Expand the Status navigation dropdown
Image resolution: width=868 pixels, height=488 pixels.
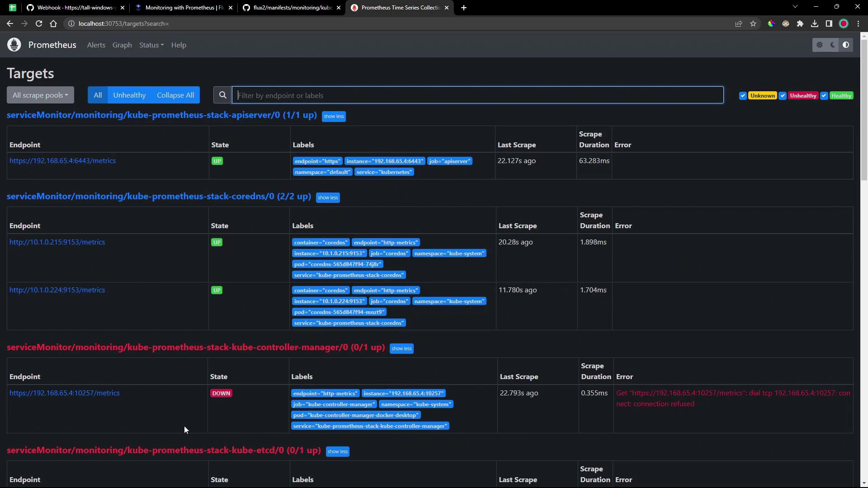tap(151, 45)
